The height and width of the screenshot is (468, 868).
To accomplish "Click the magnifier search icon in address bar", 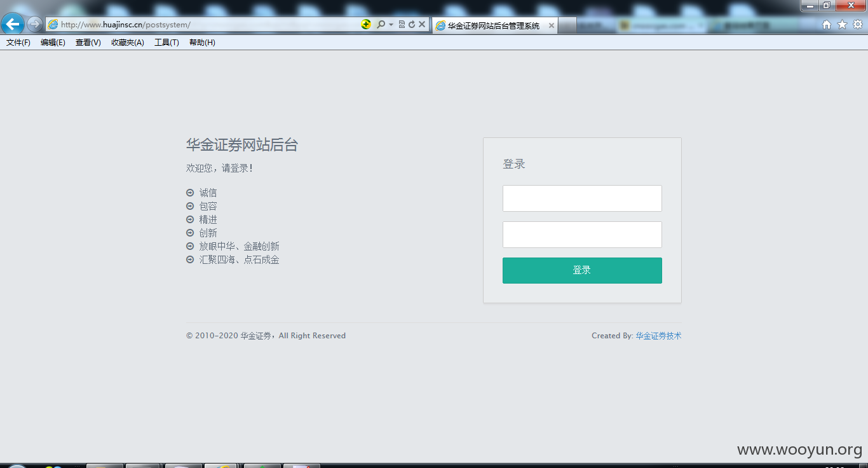I will (x=381, y=25).
